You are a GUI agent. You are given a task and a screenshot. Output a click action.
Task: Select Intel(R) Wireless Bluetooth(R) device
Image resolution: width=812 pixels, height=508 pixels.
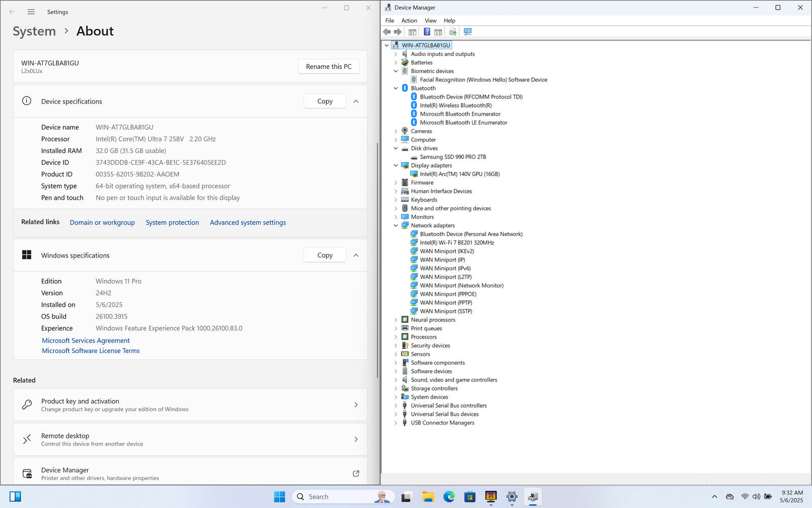[x=455, y=106]
